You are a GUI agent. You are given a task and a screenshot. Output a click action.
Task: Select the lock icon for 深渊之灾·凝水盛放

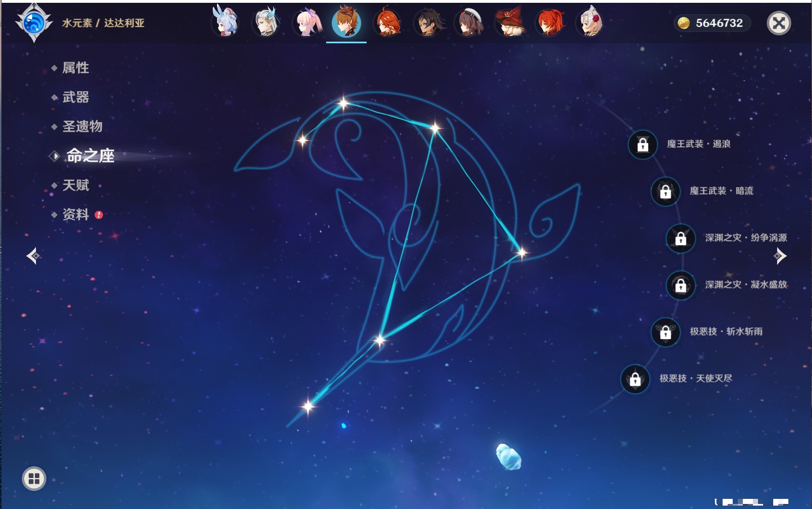681,285
